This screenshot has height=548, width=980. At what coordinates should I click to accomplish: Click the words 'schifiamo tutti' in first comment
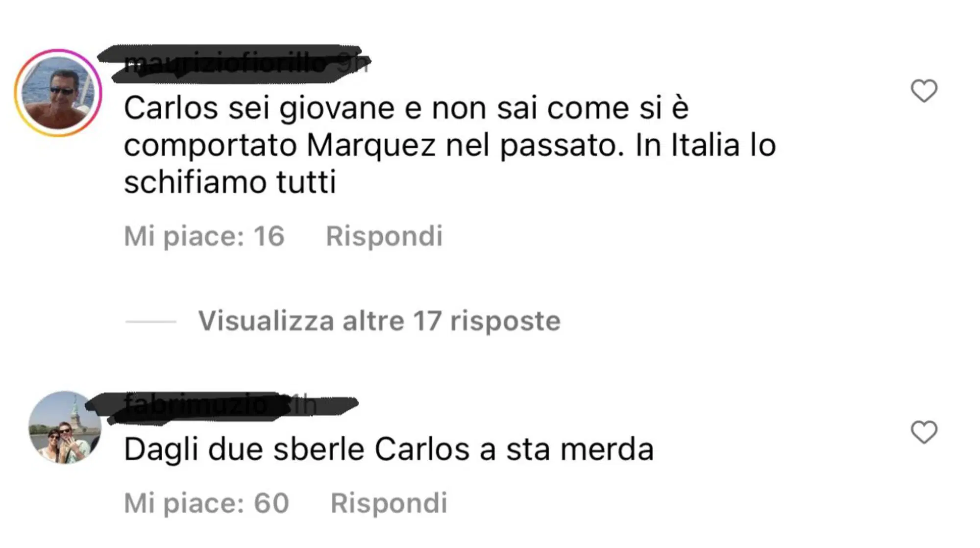pyautogui.click(x=230, y=182)
